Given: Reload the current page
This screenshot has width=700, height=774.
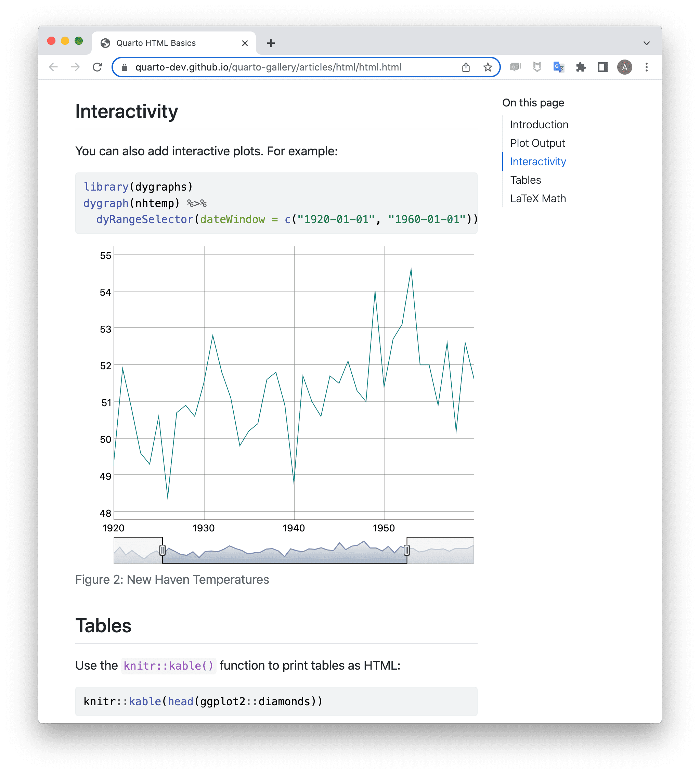Looking at the screenshot, I should (x=98, y=67).
